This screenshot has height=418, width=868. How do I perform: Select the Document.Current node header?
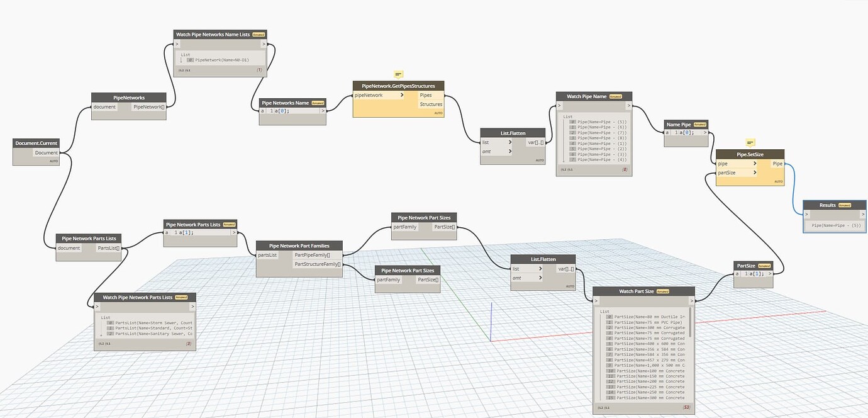36,143
